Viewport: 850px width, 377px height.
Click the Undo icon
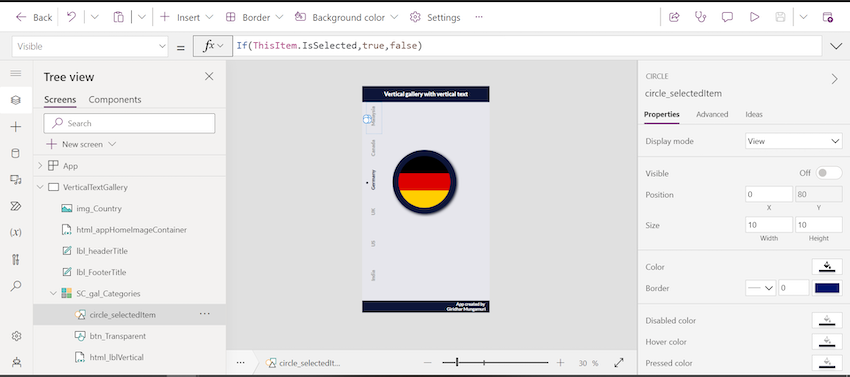71,17
